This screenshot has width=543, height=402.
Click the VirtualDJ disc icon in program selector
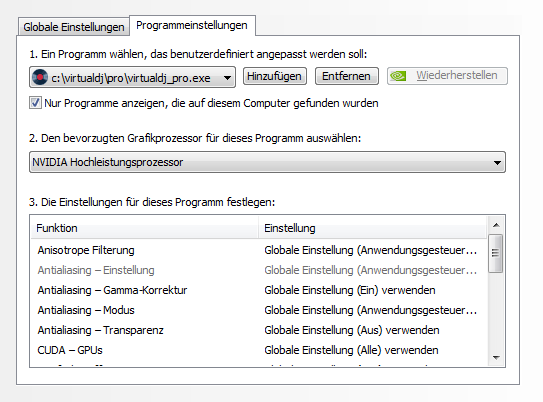point(40,77)
